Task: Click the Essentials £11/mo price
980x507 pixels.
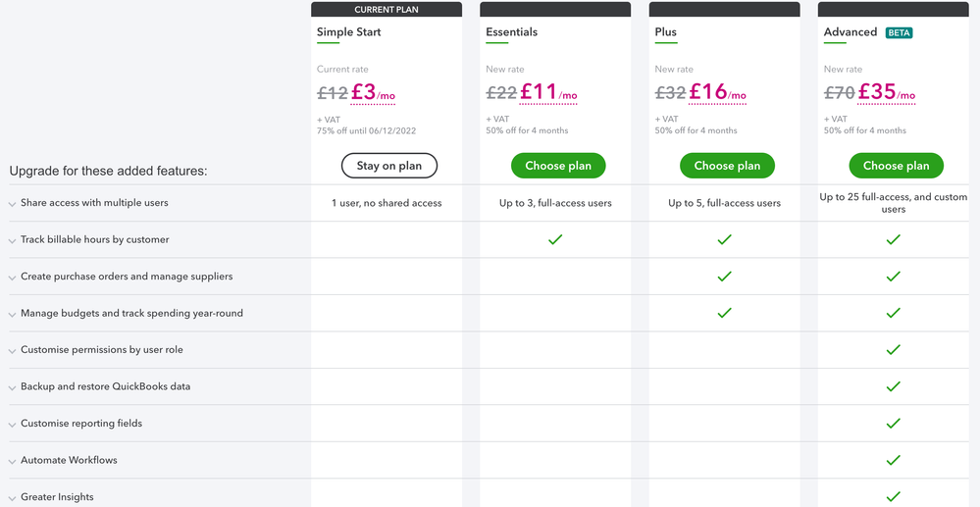Action: 548,93
